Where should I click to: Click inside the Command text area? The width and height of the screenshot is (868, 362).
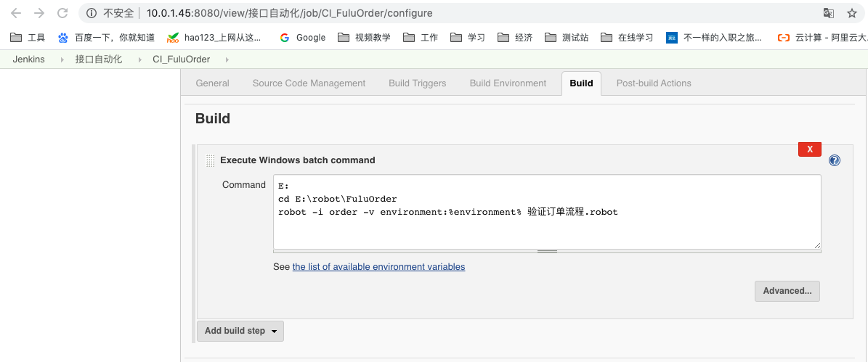(x=547, y=213)
